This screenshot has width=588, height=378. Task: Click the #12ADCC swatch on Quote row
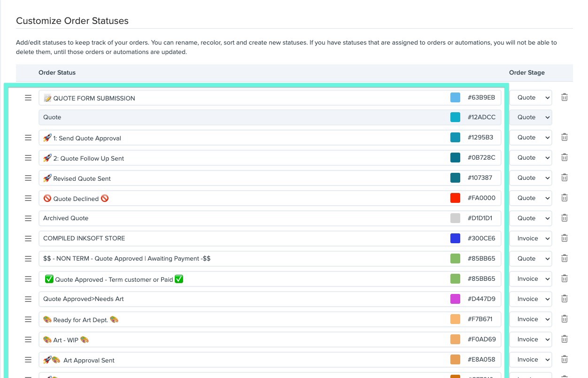pos(455,117)
